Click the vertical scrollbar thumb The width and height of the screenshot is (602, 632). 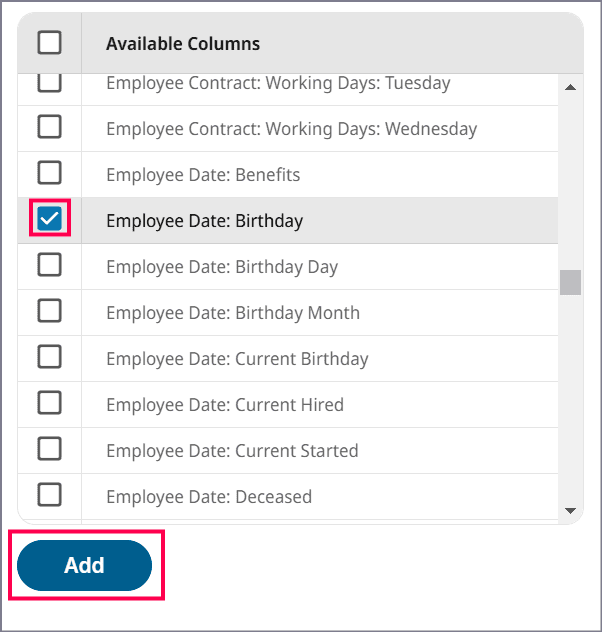point(570,282)
